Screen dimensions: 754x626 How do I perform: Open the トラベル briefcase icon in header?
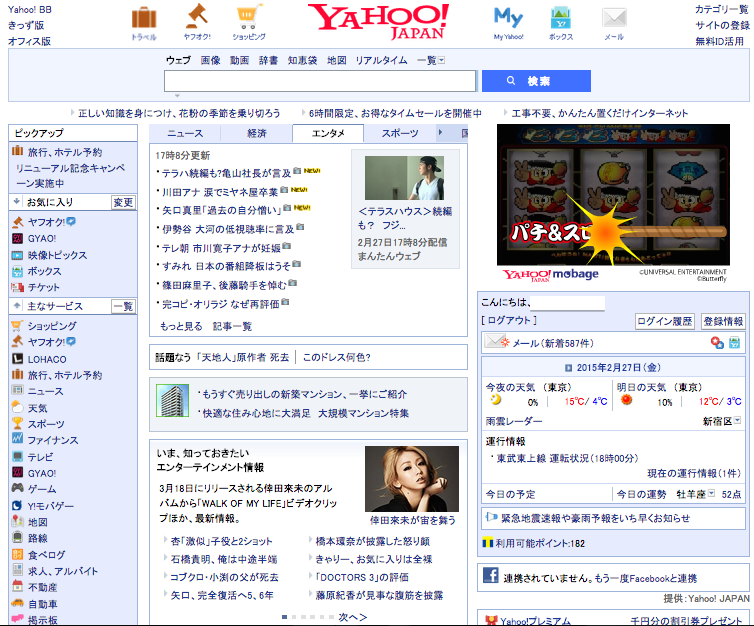coord(144,18)
